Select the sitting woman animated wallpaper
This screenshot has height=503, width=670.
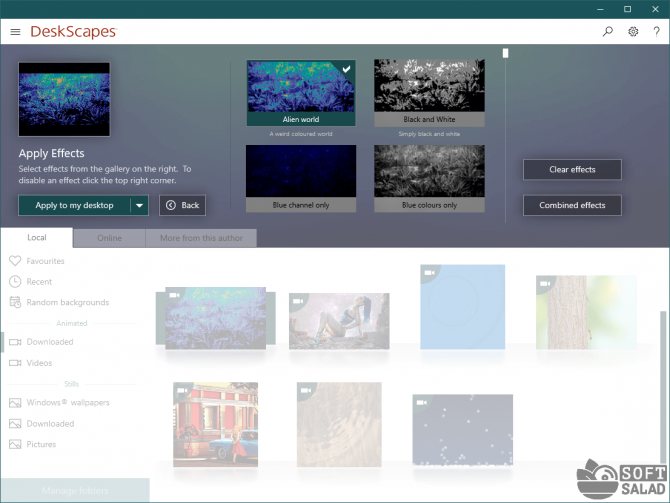coord(339,321)
